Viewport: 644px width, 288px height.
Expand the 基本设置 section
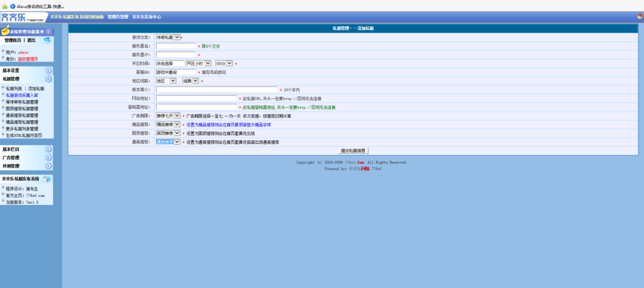[x=48, y=70]
